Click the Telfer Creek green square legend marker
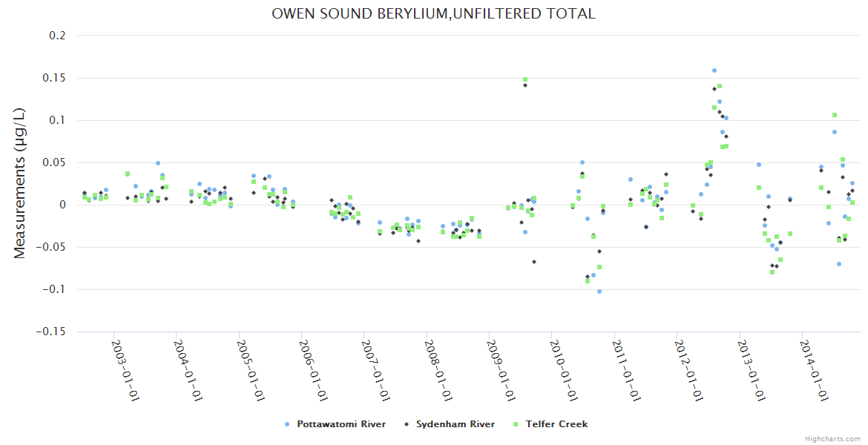This screenshot has height=445, width=868. click(516, 424)
